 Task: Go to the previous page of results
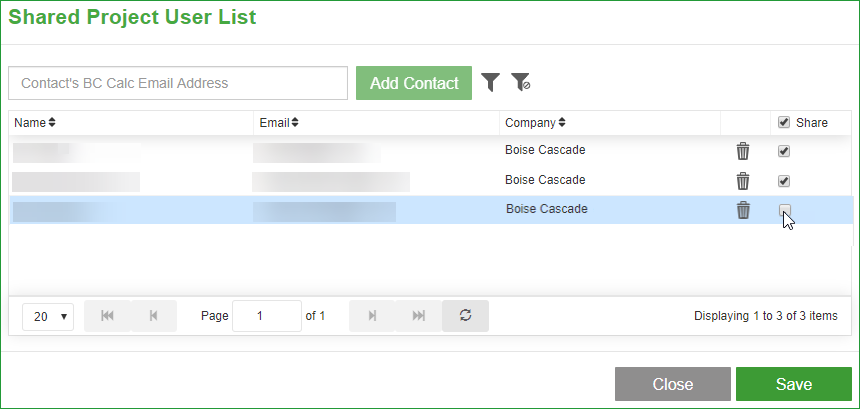pos(154,316)
